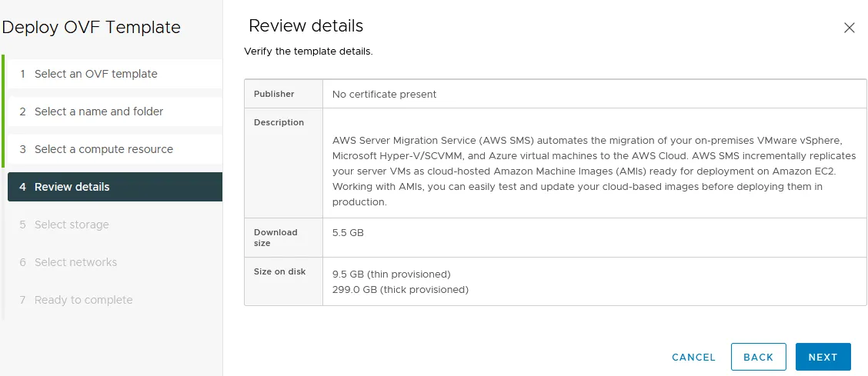The height and width of the screenshot is (376, 868).
Task: Select the 'No certificate present' value
Action: click(384, 94)
